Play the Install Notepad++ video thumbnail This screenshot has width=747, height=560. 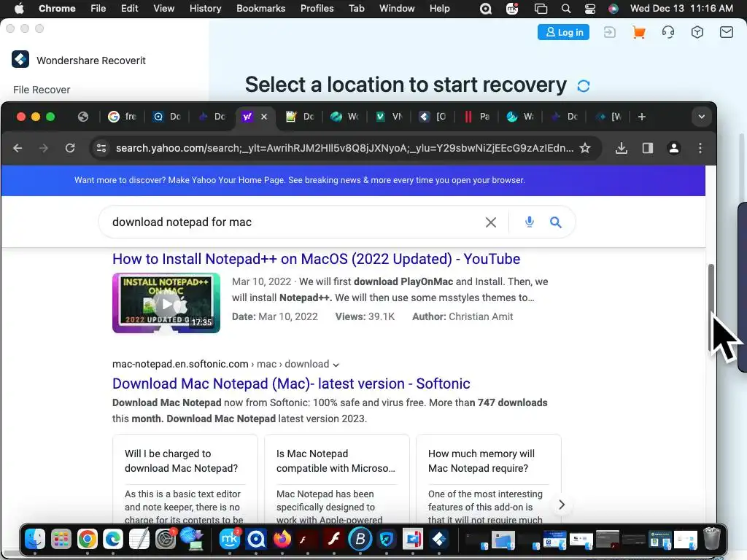(x=166, y=303)
